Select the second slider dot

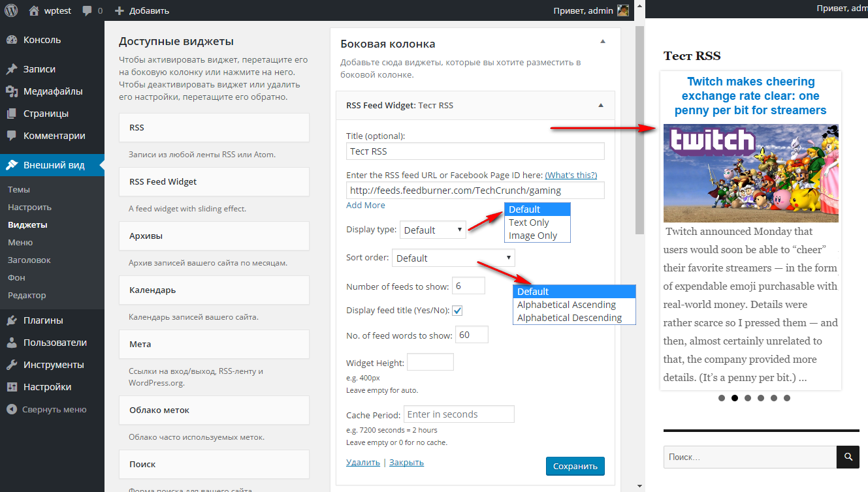pyautogui.click(x=734, y=398)
